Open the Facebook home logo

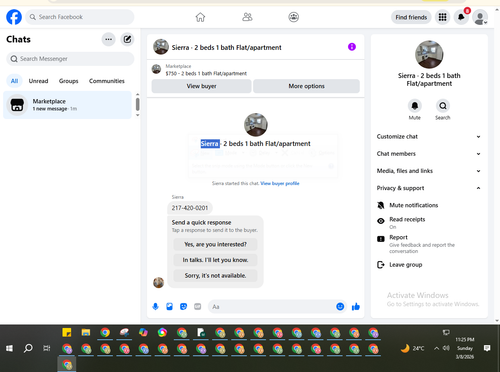click(14, 17)
